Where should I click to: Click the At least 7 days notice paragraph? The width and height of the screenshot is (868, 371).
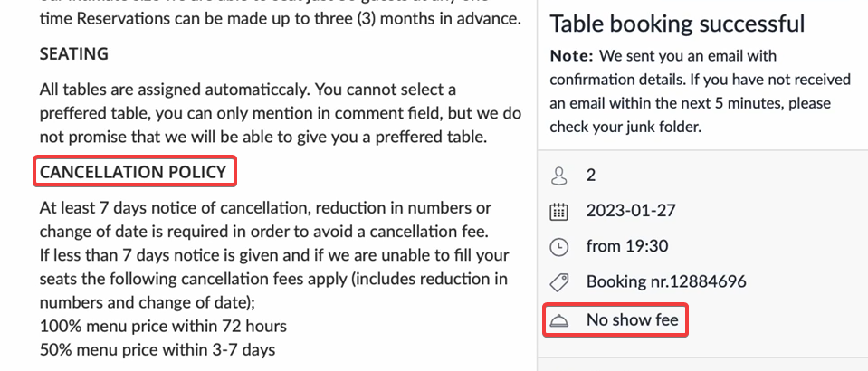tap(266, 219)
